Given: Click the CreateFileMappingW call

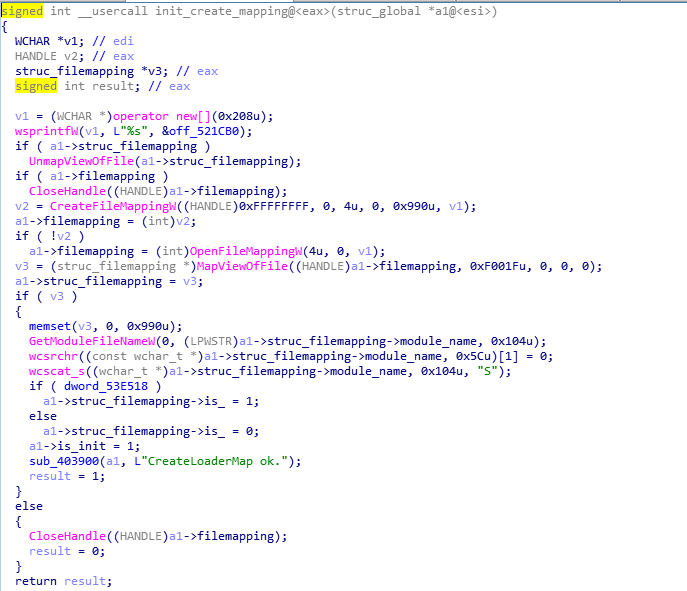Looking at the screenshot, I should point(113,206).
